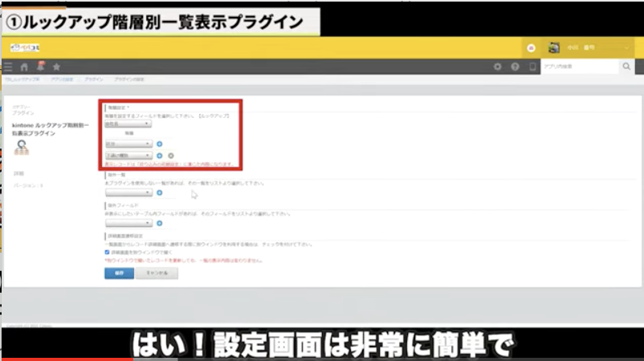Click the star bookmark icon
The height and width of the screenshot is (361, 644).
pos(56,67)
